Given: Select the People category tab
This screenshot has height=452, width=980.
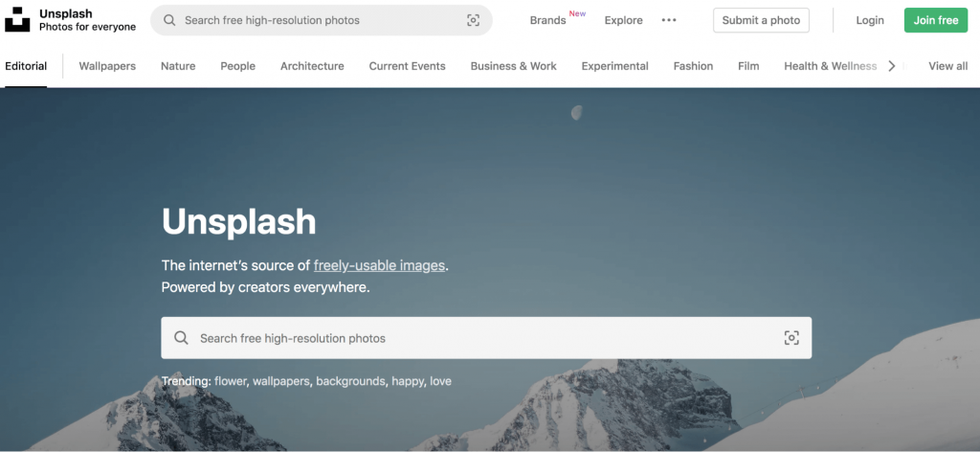Looking at the screenshot, I should click(237, 66).
